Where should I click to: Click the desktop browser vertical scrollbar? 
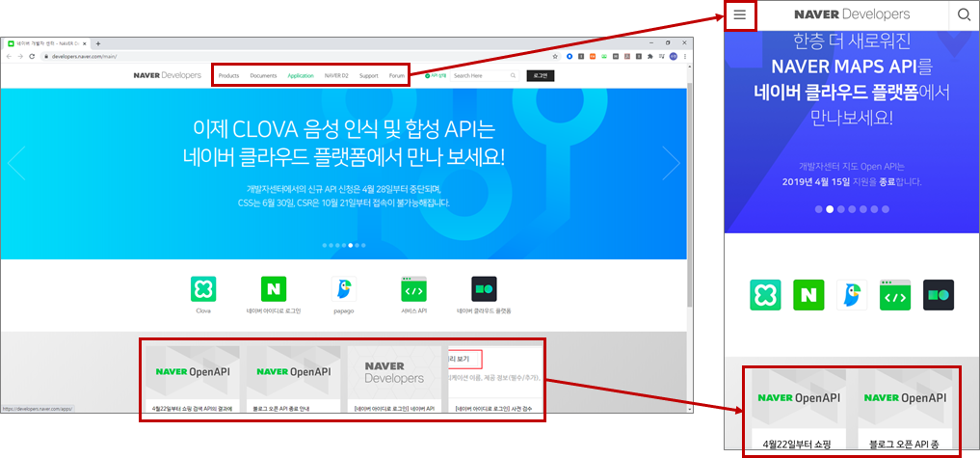coord(690,194)
